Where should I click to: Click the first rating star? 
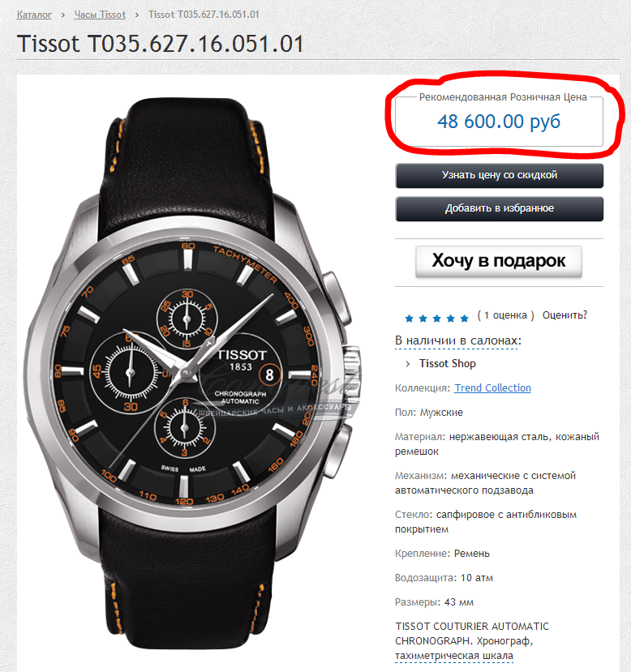click(409, 318)
